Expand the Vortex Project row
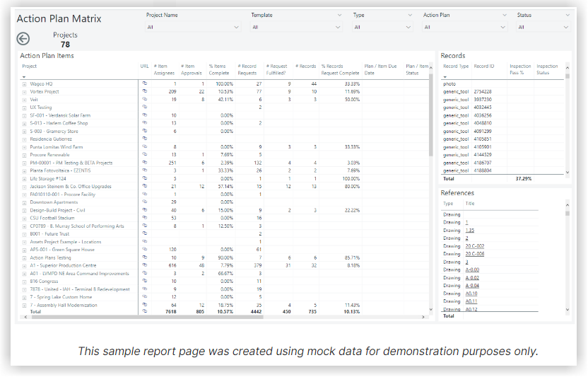 (24, 92)
